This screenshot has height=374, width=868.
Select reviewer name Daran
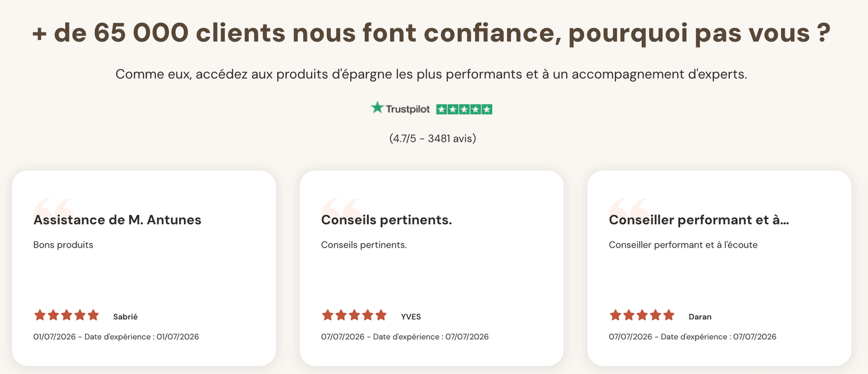click(700, 316)
